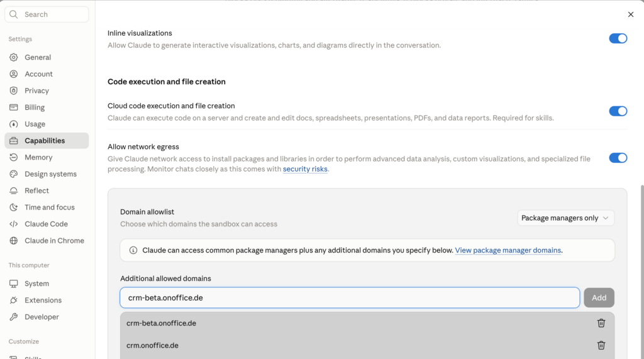Click the Code execution and file creation heading

tap(166, 82)
